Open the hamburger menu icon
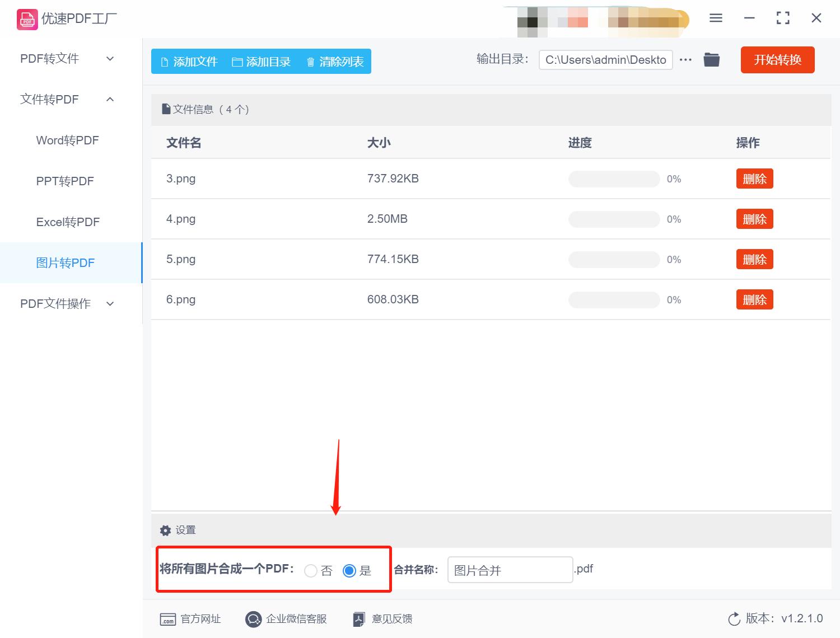The height and width of the screenshot is (638, 840). 715,17
